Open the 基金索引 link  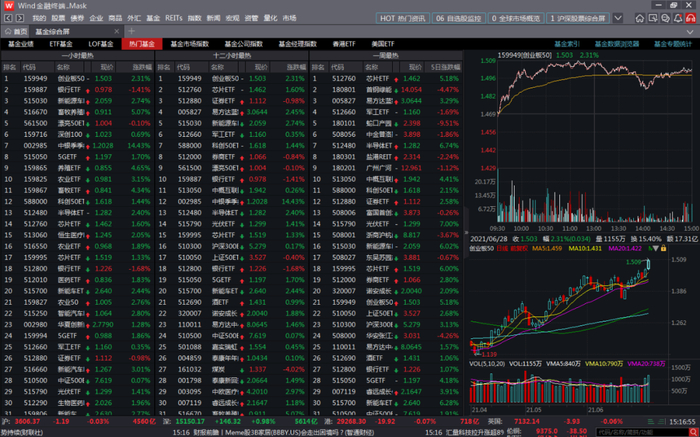(567, 44)
